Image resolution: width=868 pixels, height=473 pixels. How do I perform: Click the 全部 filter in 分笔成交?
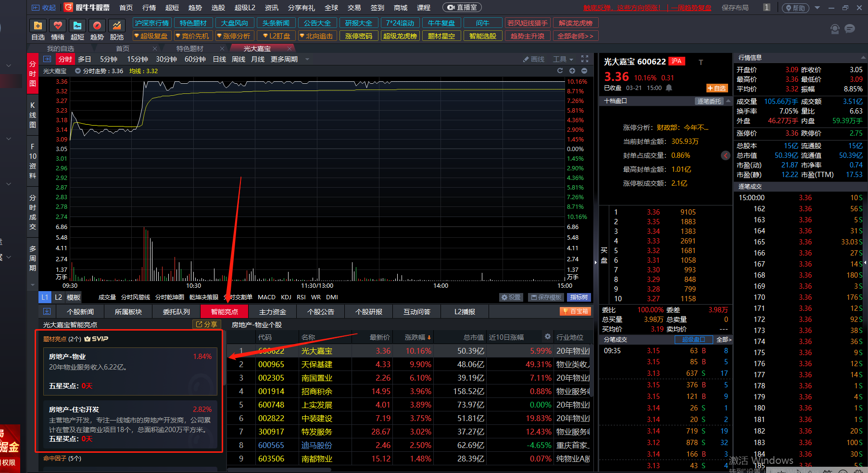[x=723, y=340]
